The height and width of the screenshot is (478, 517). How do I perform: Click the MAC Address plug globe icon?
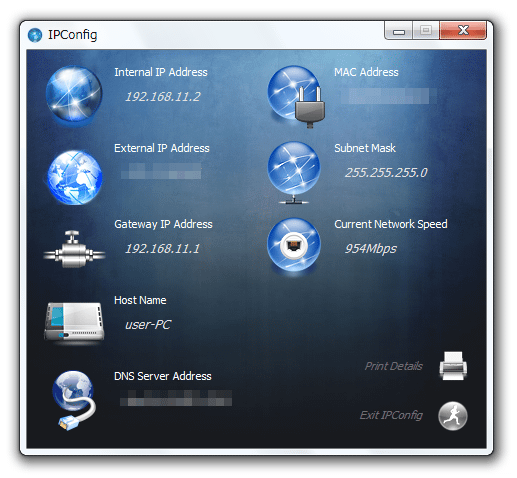coord(296,96)
